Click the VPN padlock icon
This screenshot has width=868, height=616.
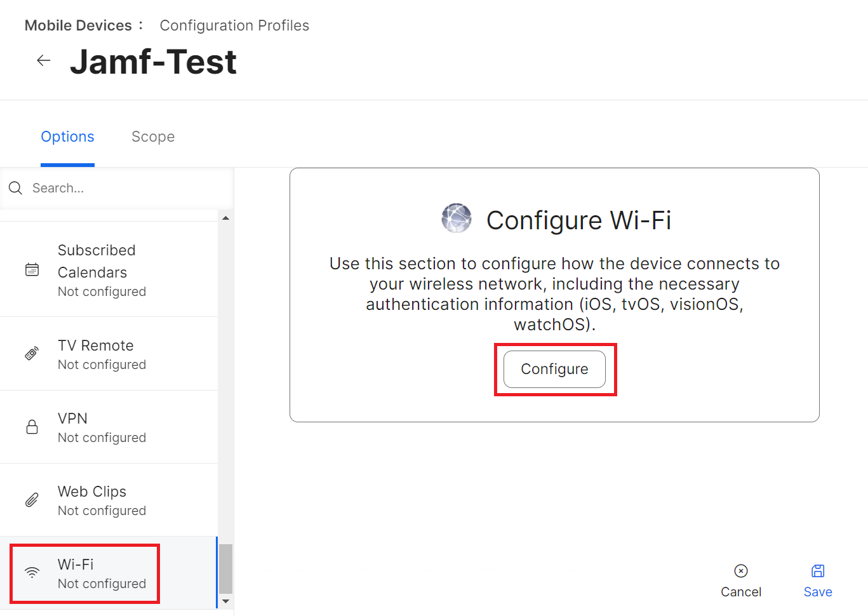(x=32, y=427)
